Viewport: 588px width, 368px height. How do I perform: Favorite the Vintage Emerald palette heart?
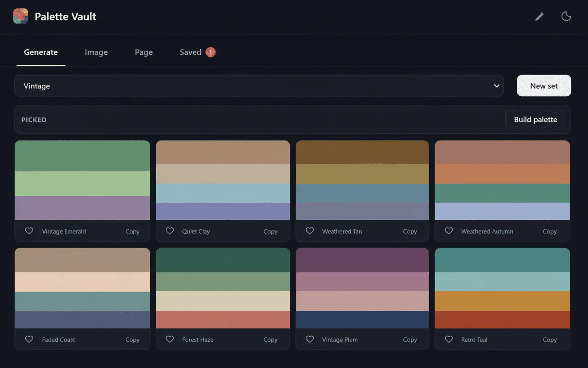click(x=29, y=231)
